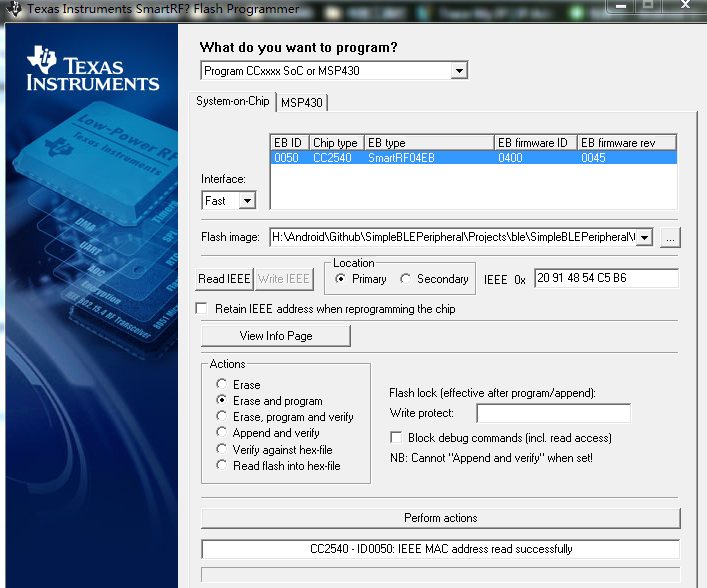Click the Chip type column header

coord(336,143)
